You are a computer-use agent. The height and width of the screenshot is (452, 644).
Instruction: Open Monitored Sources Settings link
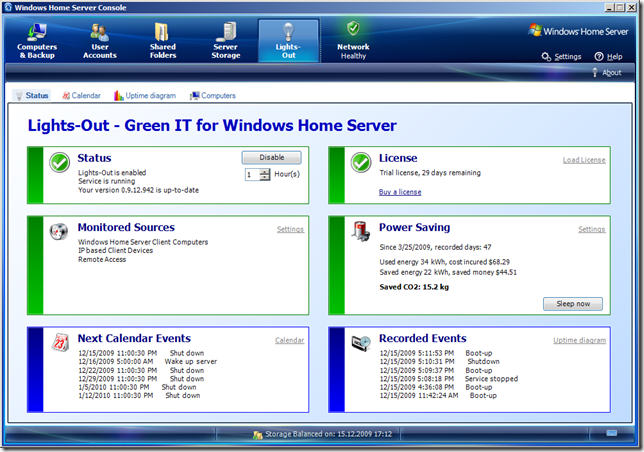[x=290, y=229]
